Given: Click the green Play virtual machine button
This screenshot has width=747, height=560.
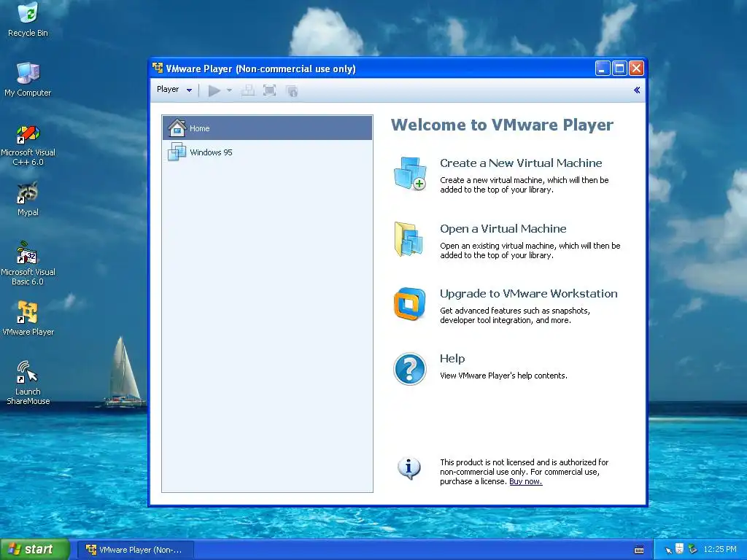Looking at the screenshot, I should [214, 90].
